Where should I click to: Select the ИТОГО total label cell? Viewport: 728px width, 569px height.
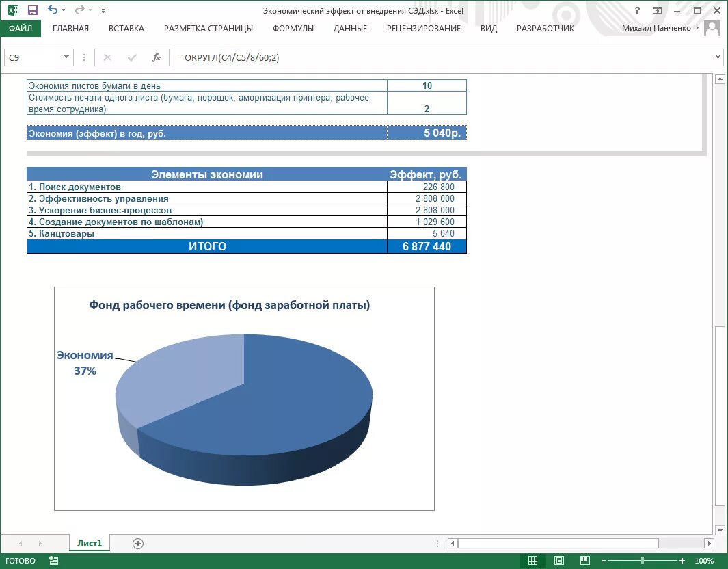point(207,246)
